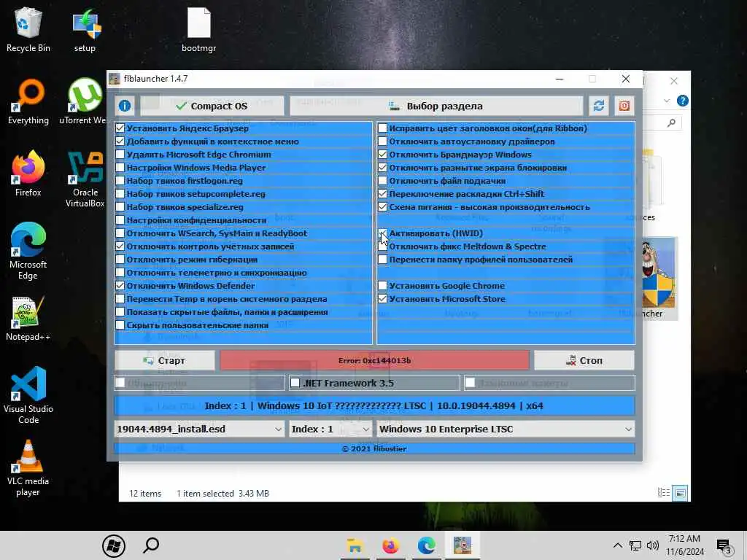This screenshot has width=747, height=560.
Task: Select the flblauncher file thumbnail in Explorer
Action: (658, 279)
